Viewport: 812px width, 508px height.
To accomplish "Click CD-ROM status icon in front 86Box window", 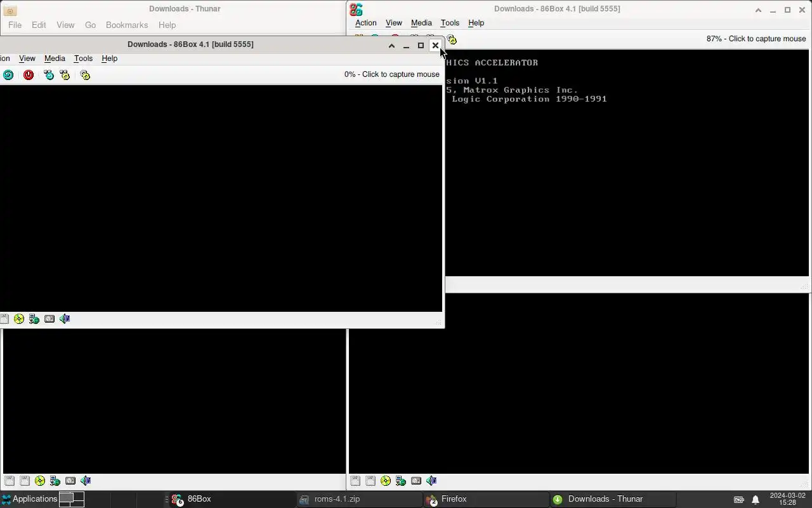I will 19,319.
